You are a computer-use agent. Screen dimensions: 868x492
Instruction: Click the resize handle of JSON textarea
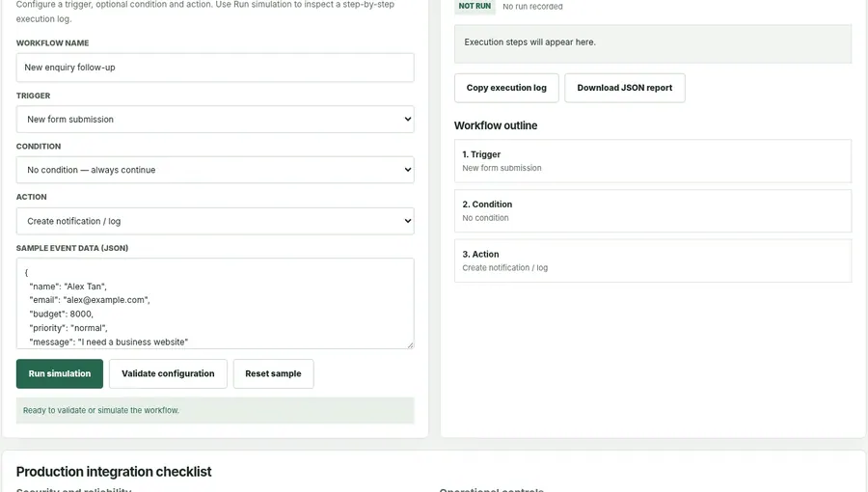point(410,344)
